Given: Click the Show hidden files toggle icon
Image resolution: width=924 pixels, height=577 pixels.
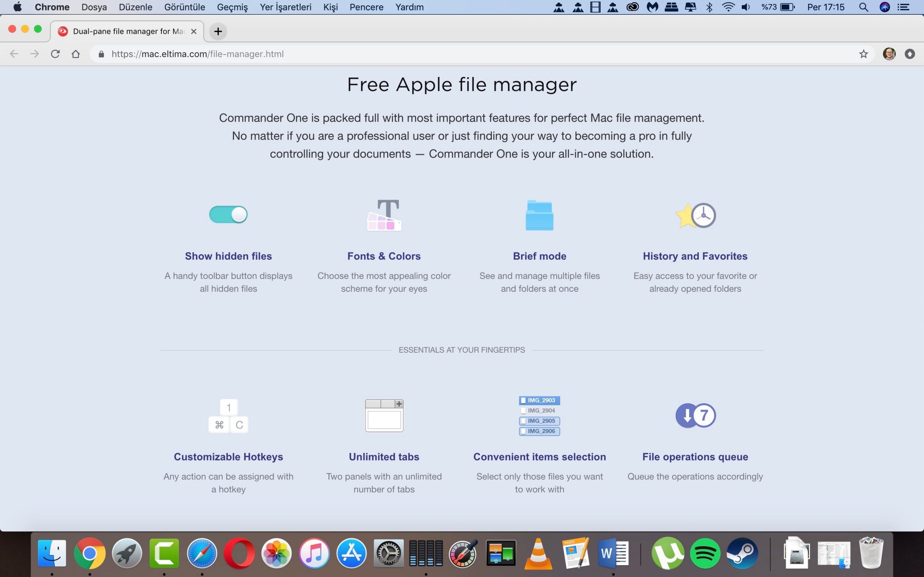Looking at the screenshot, I should (x=228, y=215).
